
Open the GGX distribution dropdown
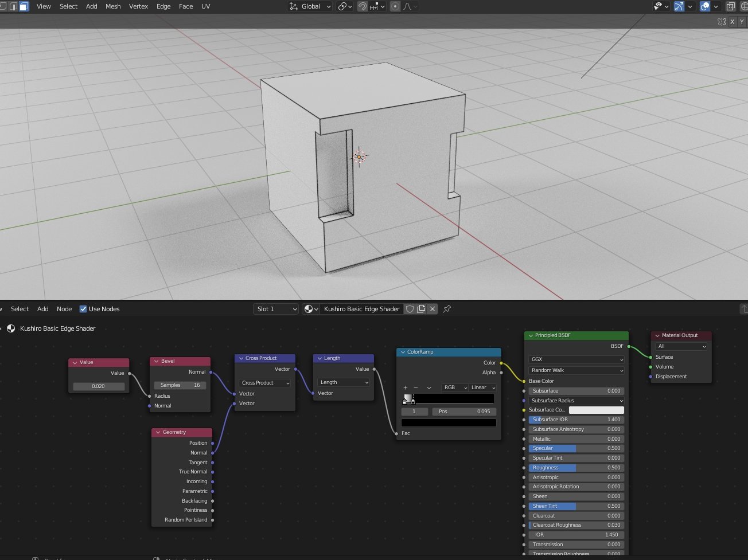(x=576, y=359)
